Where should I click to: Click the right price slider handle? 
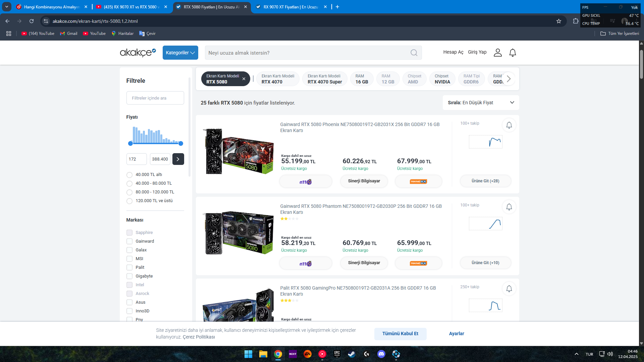coord(181,143)
